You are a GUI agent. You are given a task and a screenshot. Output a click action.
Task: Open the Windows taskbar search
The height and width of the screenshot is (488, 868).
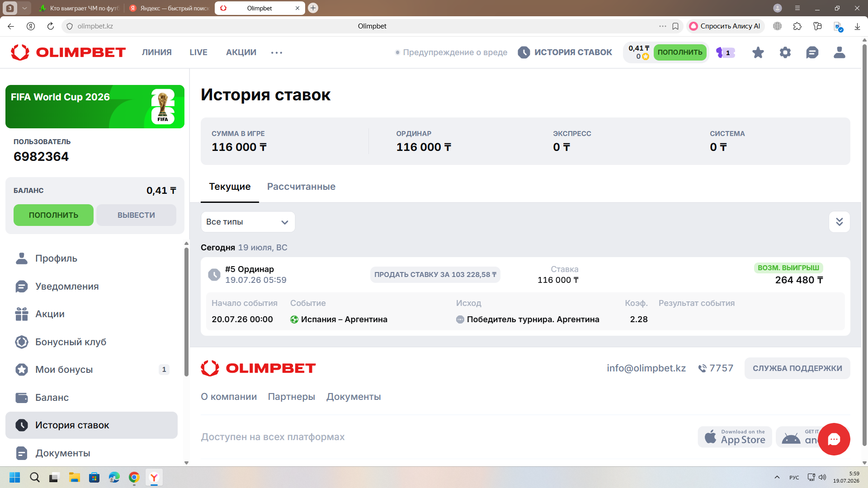tap(35, 477)
